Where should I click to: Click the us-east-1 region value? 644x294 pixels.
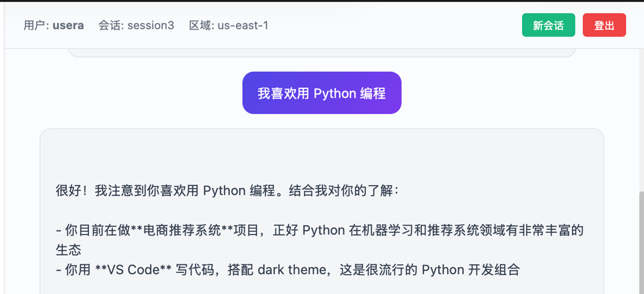[243, 26]
